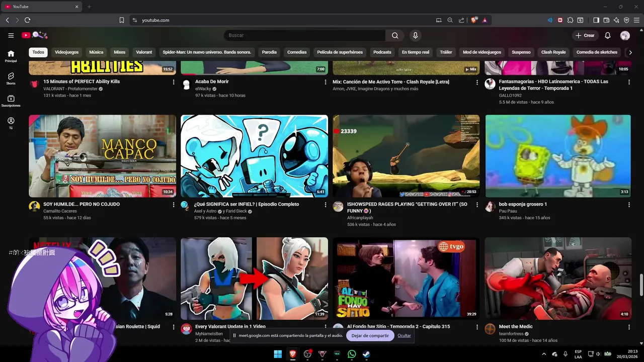The image size is (644, 362).
Task: Select the Valorant chip
Action: (x=144, y=52)
